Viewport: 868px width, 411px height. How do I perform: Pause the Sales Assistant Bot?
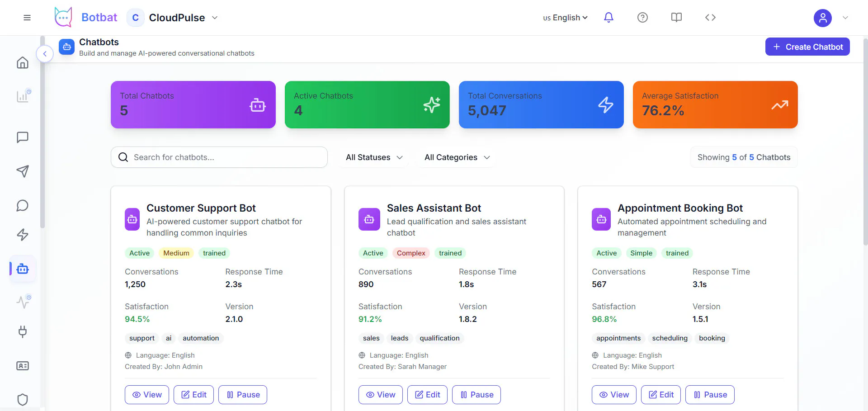476,395
